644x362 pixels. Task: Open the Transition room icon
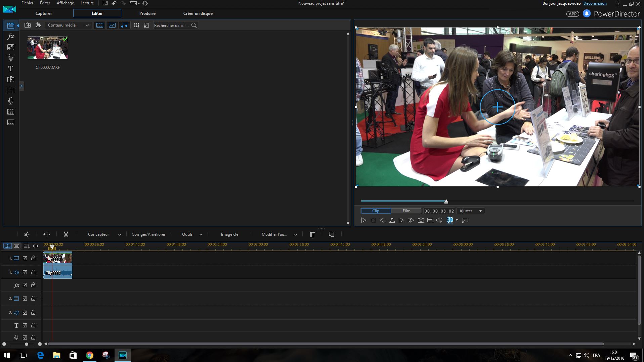pos(11,79)
